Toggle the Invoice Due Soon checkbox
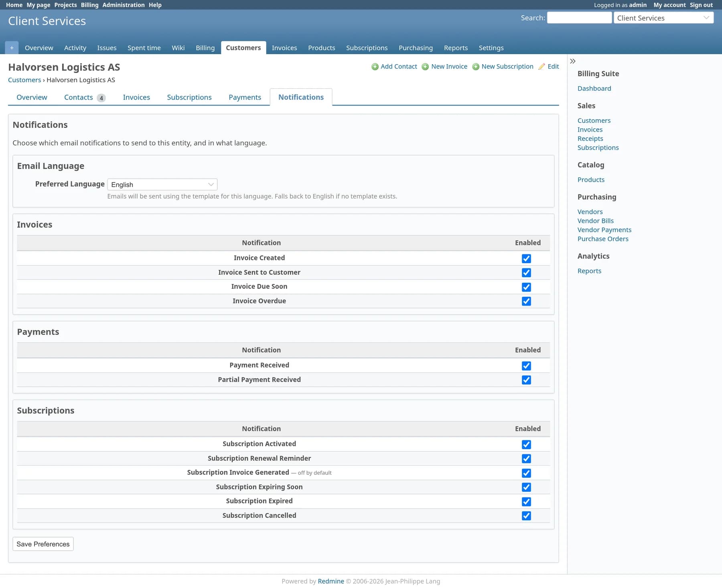 point(526,287)
